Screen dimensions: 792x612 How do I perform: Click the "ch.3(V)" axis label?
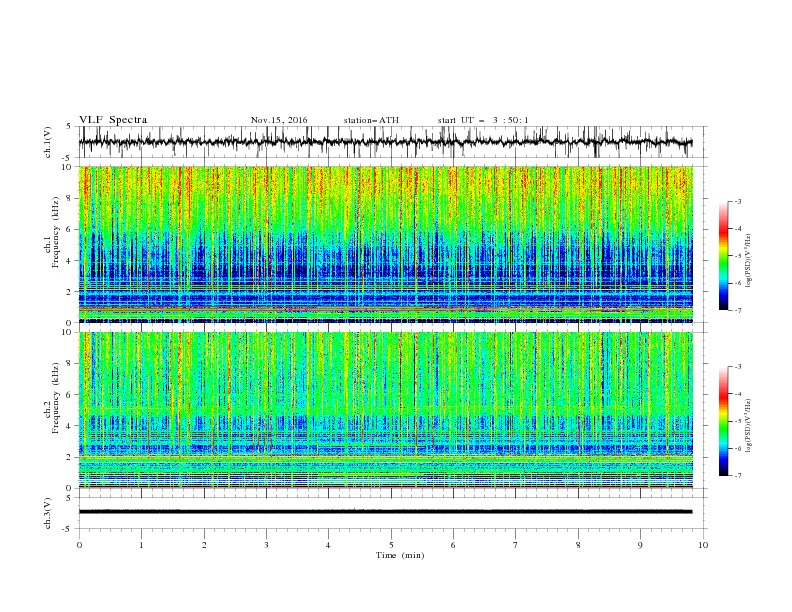[48, 513]
